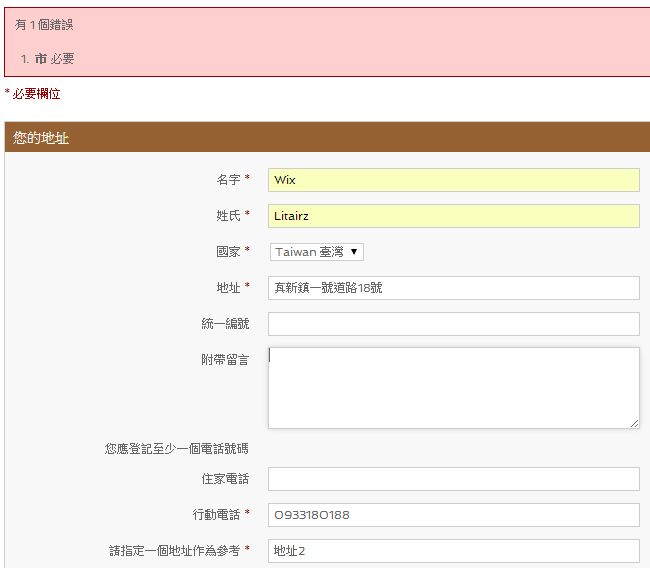Click the 您應登記至少一個電話號碼 notice text
650x568 pixels.
177,449
